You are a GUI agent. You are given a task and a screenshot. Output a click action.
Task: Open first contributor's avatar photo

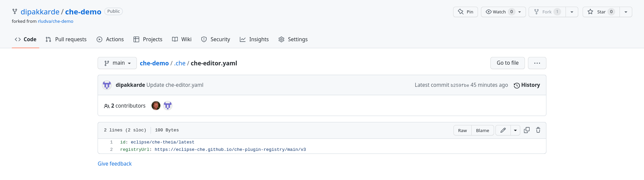pyautogui.click(x=156, y=106)
